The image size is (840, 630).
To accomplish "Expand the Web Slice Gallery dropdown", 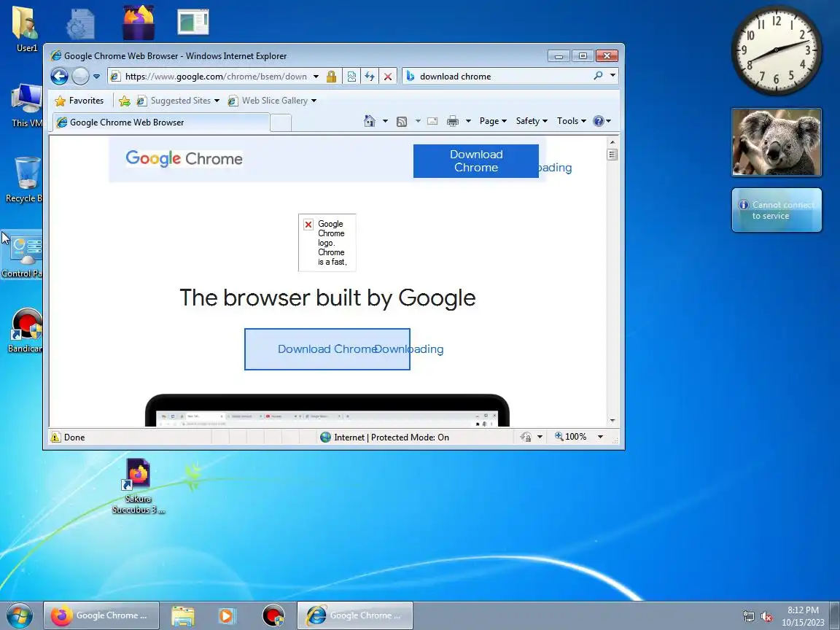I will (314, 101).
